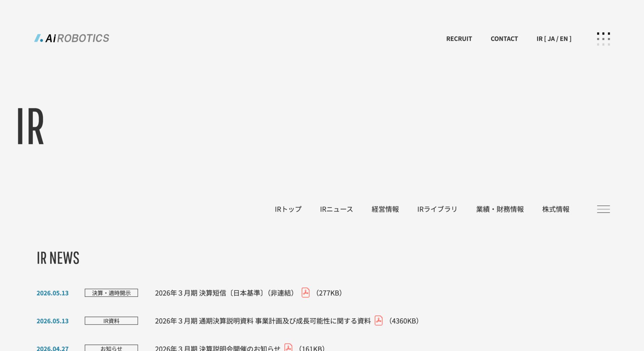Click the (4360KB) file size text
The image size is (644, 351).
coord(404,321)
